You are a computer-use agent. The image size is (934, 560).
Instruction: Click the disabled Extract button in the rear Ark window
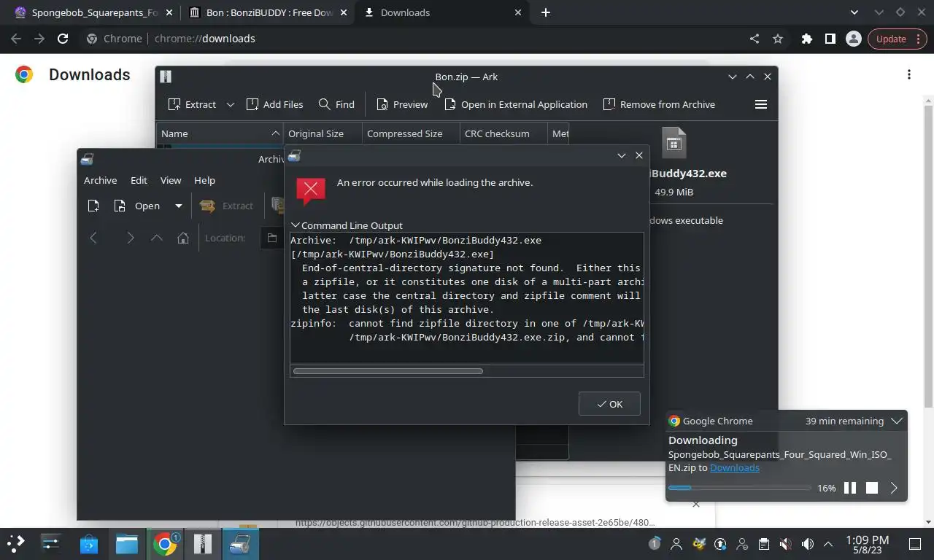coord(227,206)
